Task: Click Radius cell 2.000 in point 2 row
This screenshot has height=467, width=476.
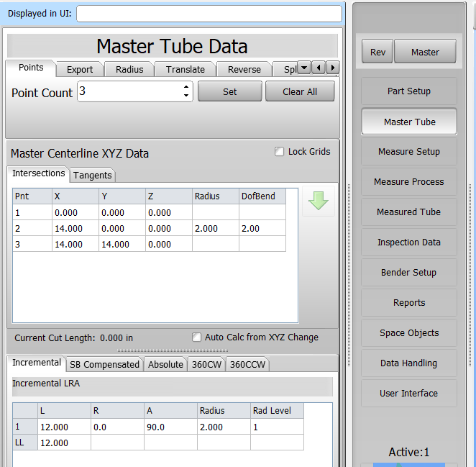Action: 216,229
